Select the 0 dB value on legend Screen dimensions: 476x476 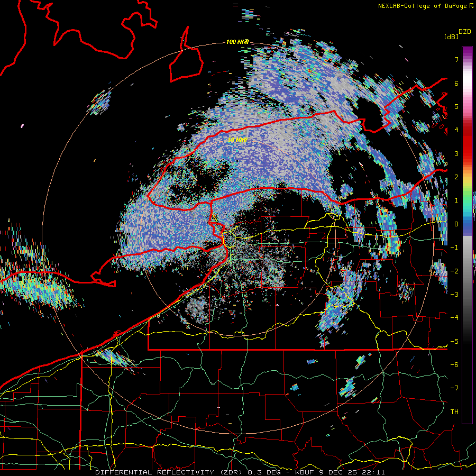coord(456,224)
